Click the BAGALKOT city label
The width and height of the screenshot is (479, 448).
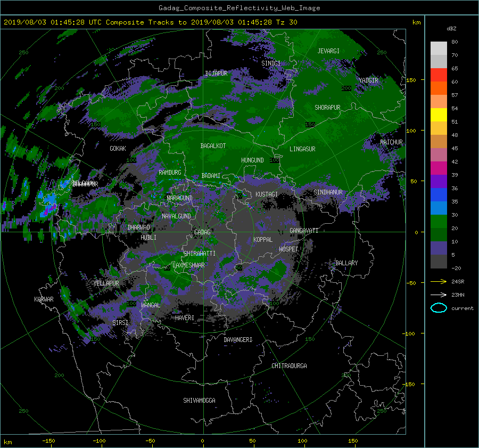(x=213, y=146)
